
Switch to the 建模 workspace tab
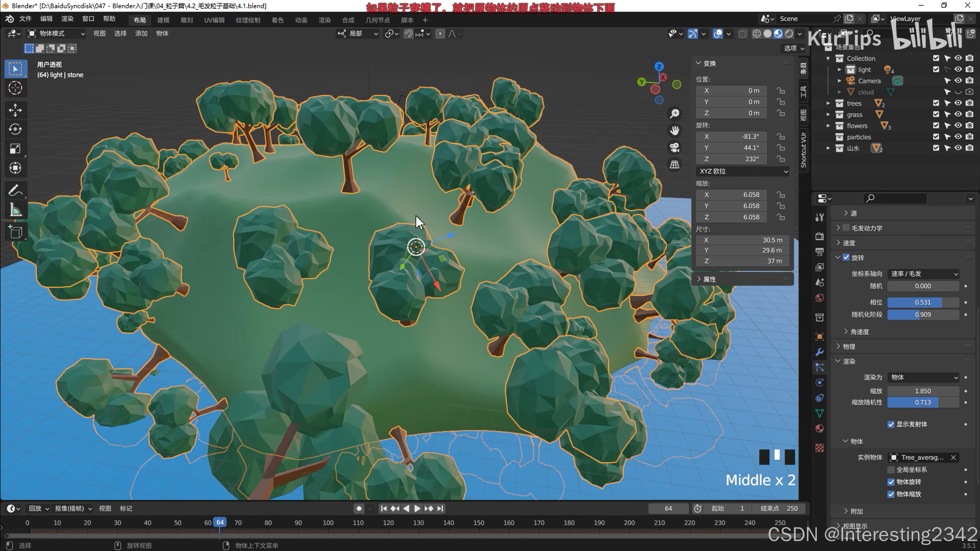[163, 20]
